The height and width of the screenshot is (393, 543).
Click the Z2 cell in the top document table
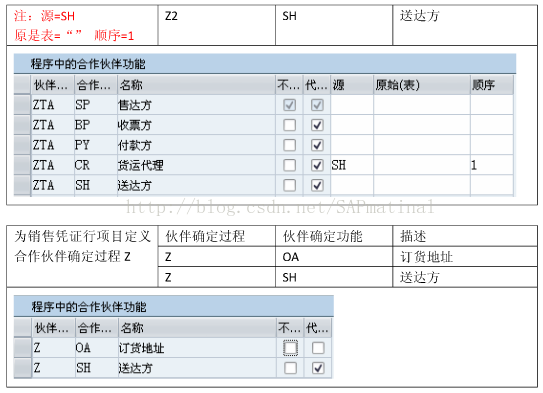[217, 25]
